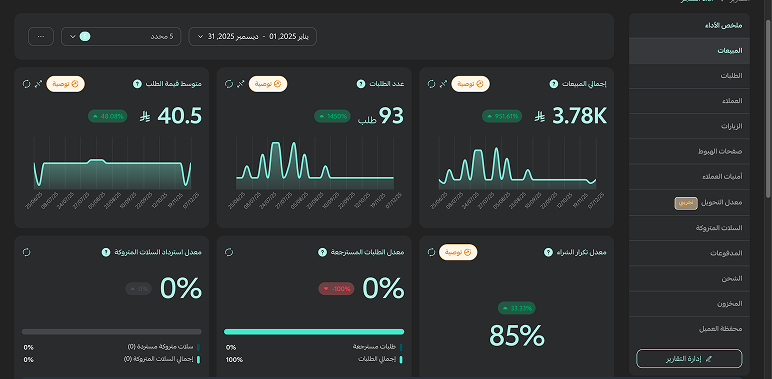Open الزيارات report in sidebar
This screenshot has height=379, width=772.
689,126
